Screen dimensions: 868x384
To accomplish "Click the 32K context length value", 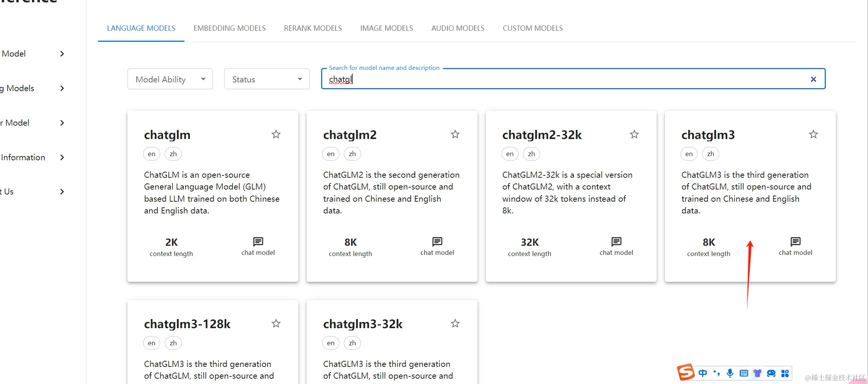I will tap(530, 242).
